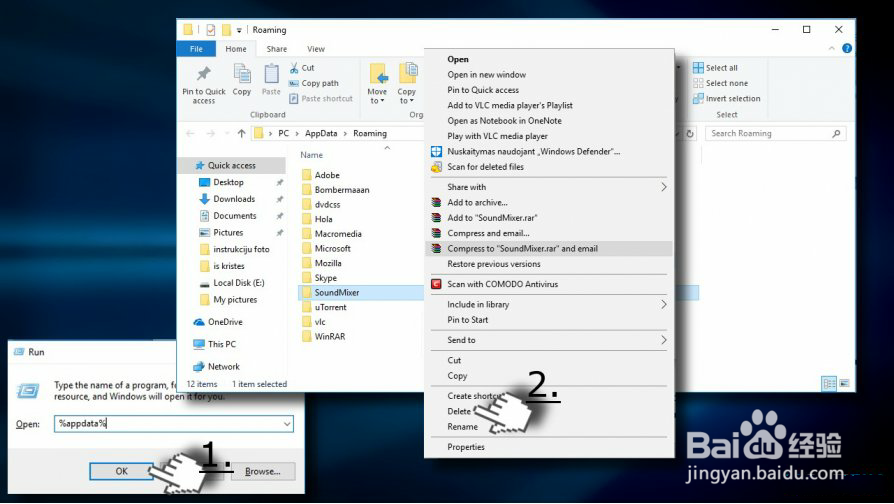Select the uTorrent folder
The image size is (894, 504).
(330, 307)
